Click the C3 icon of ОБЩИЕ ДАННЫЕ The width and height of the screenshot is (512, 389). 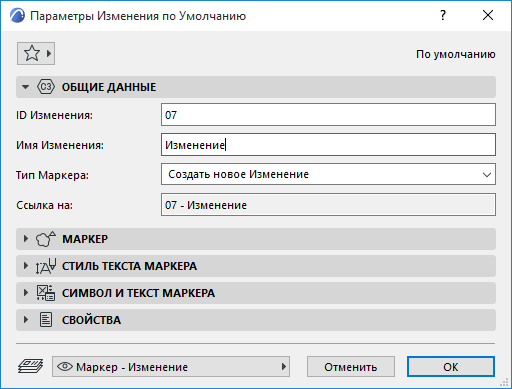(x=46, y=87)
